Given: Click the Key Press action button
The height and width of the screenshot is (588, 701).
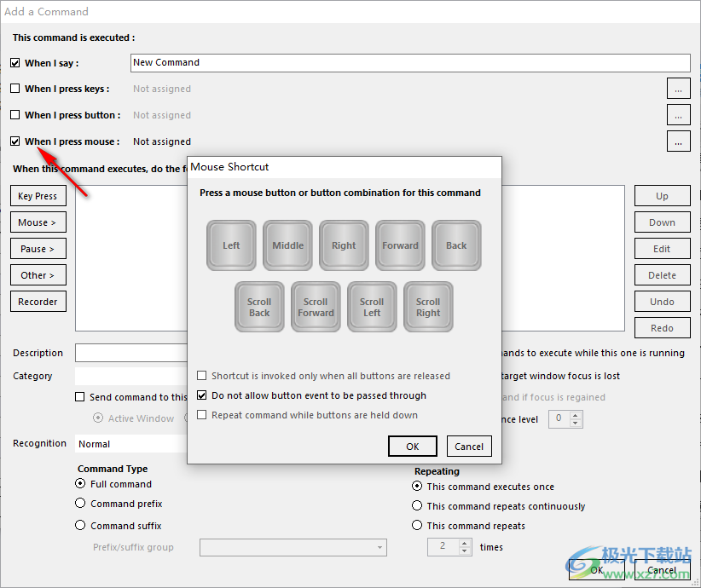Looking at the screenshot, I should [38, 196].
